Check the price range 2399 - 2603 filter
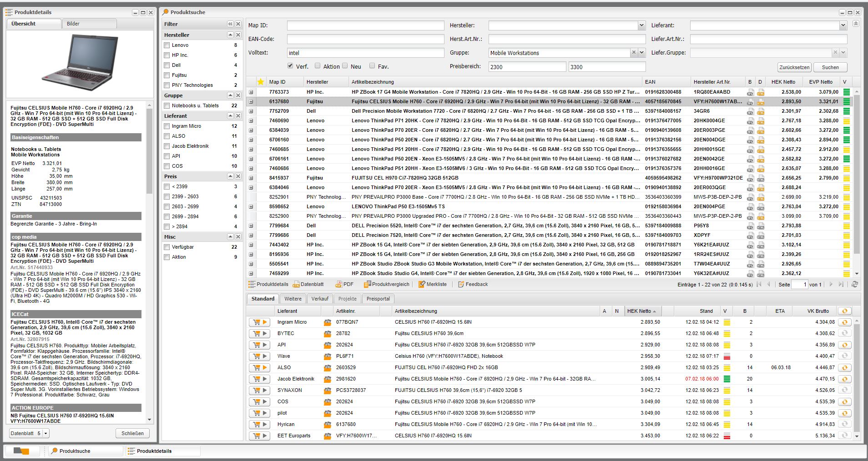Screen dimensions: 868x461 167,197
